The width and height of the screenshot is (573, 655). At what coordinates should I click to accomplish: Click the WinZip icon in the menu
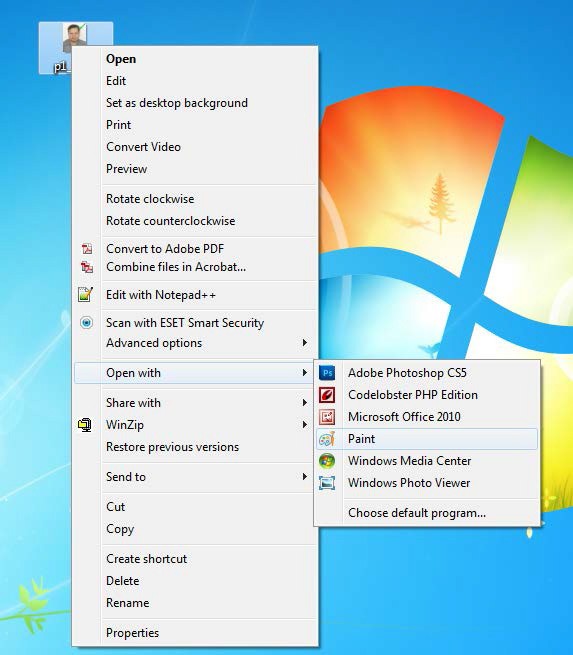tap(85, 425)
